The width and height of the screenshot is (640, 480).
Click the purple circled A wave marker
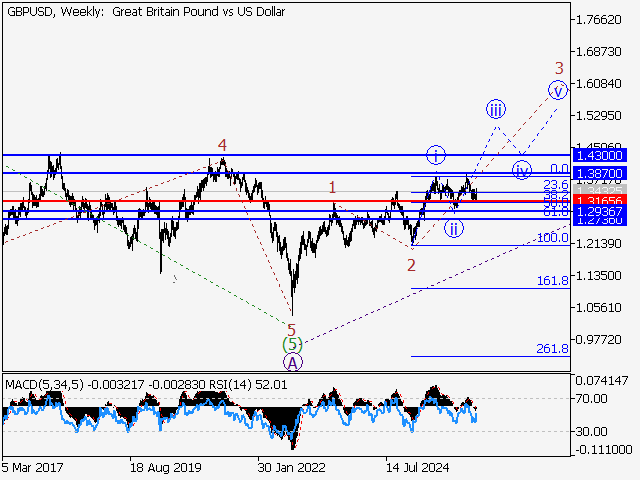coord(292,363)
